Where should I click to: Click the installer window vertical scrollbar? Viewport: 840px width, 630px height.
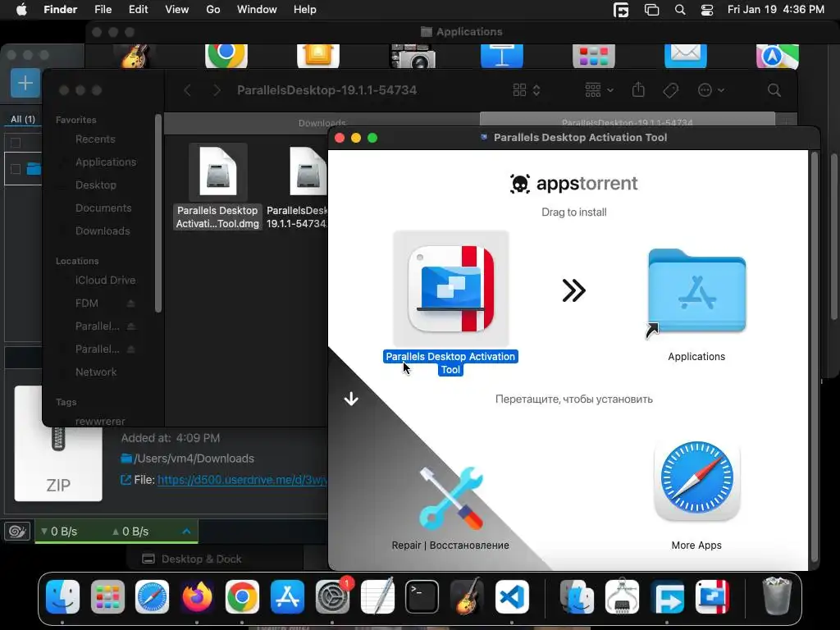point(815,356)
